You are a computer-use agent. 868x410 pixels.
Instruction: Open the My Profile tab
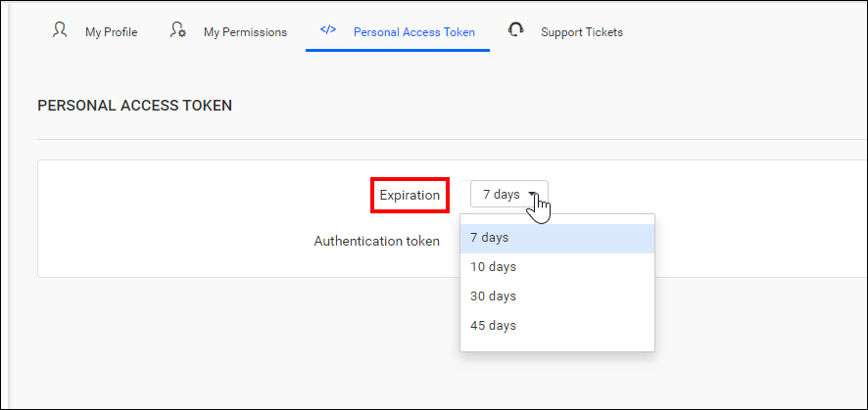pos(95,32)
